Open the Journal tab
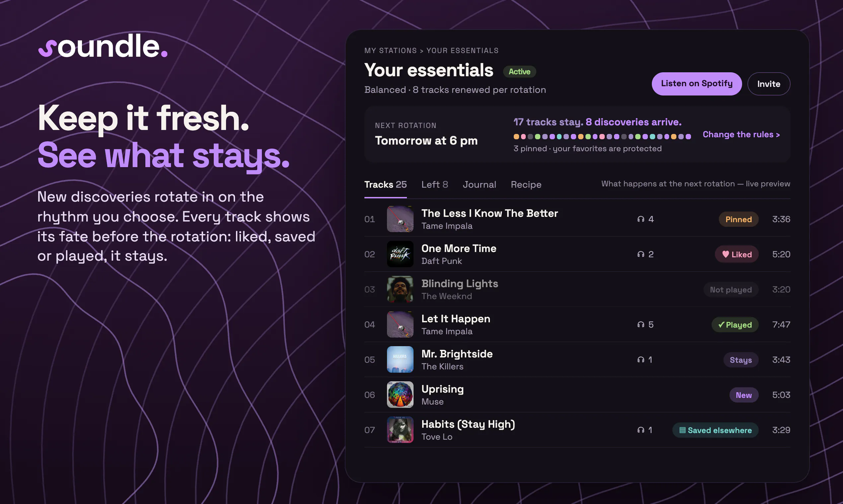Screen dimensions: 843x504 tap(479, 184)
